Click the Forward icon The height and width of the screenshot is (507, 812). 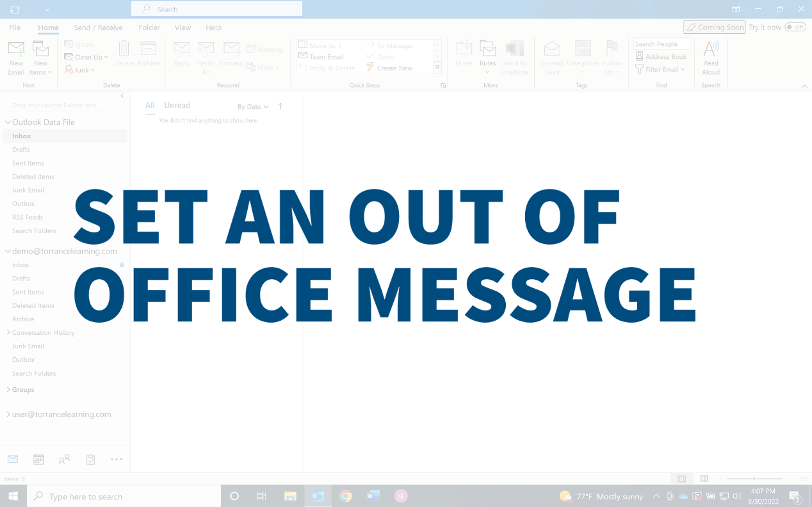point(231,49)
